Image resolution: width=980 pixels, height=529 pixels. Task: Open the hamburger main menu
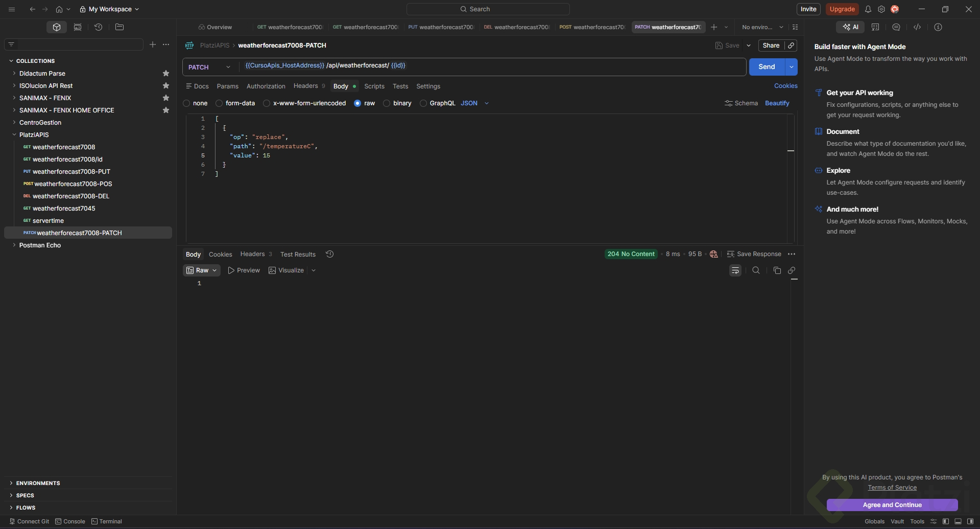pos(12,9)
